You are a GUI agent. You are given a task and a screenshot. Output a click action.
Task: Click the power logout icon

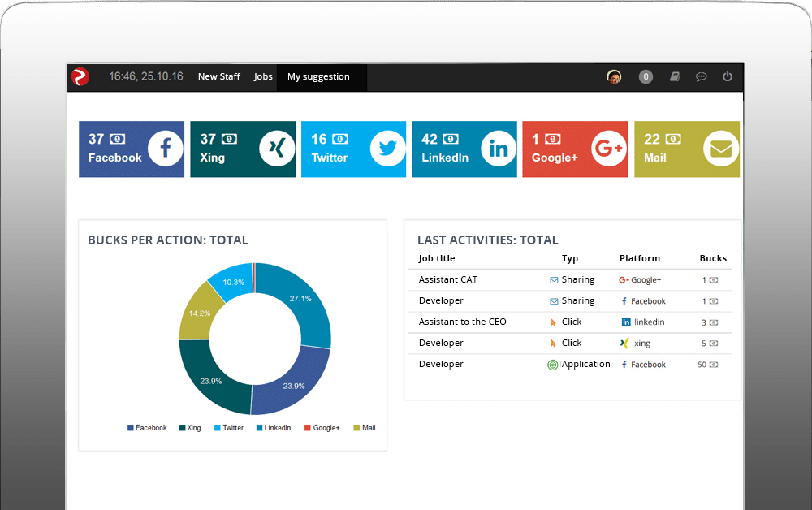(728, 76)
